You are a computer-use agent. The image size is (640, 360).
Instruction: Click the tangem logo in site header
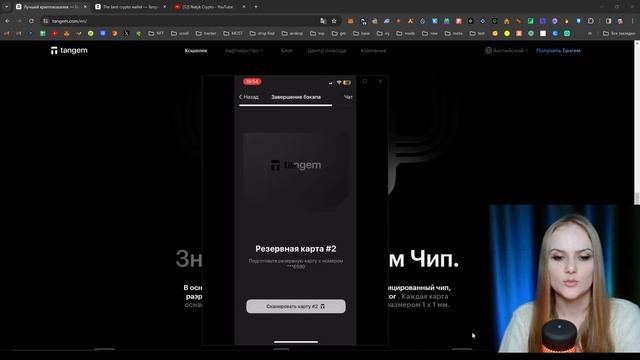pyautogui.click(x=69, y=50)
